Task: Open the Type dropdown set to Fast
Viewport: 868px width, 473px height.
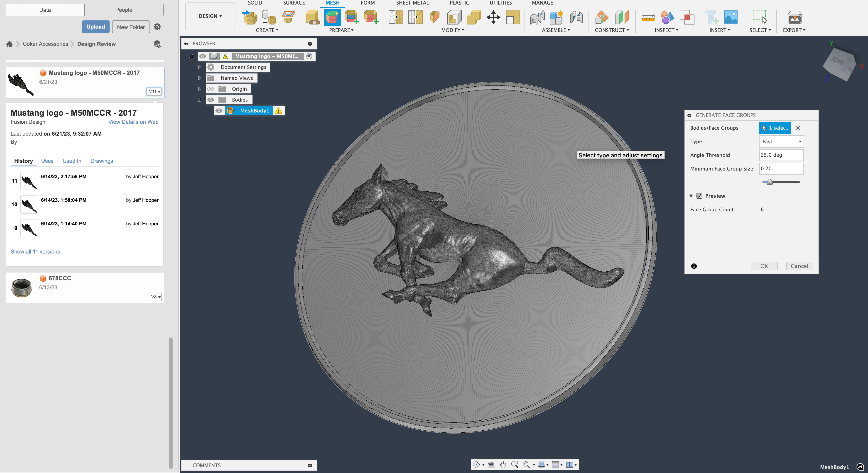Action: [x=781, y=141]
